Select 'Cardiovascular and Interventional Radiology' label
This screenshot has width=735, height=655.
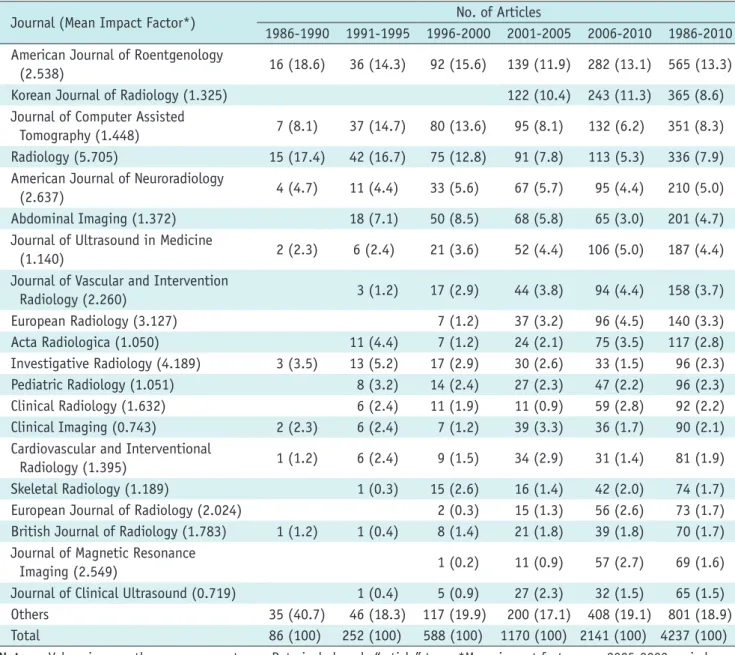111,458
